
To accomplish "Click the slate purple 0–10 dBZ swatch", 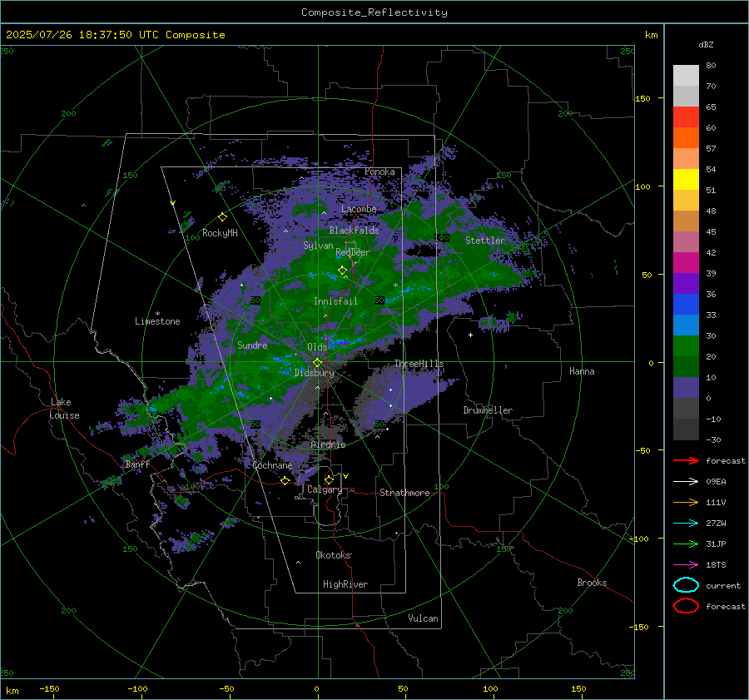I will click(686, 388).
